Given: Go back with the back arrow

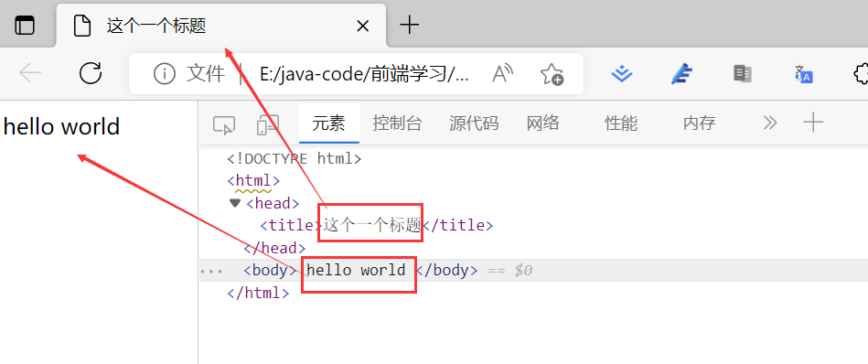Looking at the screenshot, I should coord(30,73).
